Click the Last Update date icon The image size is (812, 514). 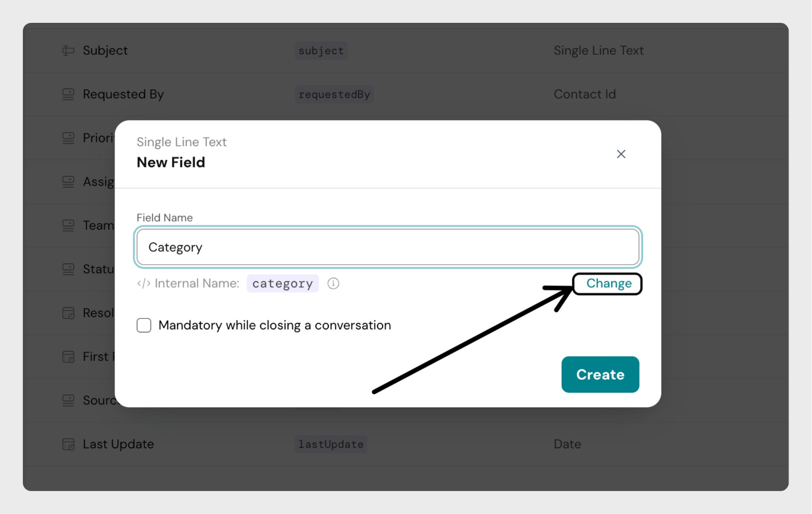pos(69,445)
